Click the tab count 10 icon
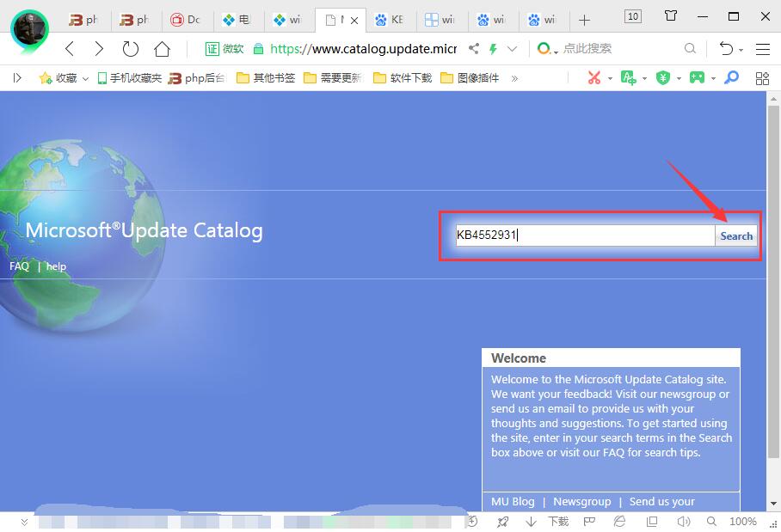781x532 pixels. tap(632, 16)
